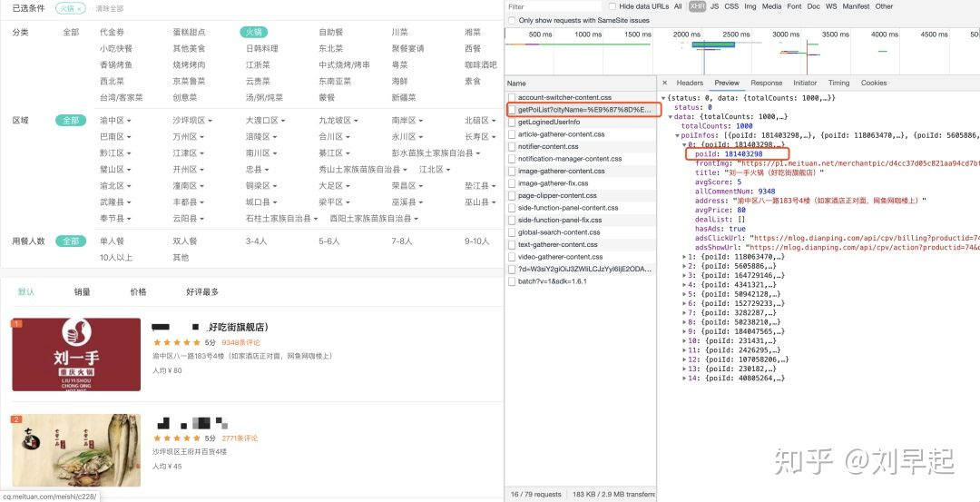Select the WS request type filter
Image resolution: width=980 pixels, height=502 pixels.
pos(830,6)
